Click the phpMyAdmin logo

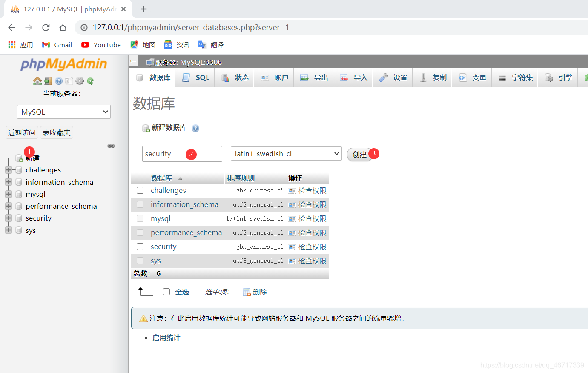point(64,64)
